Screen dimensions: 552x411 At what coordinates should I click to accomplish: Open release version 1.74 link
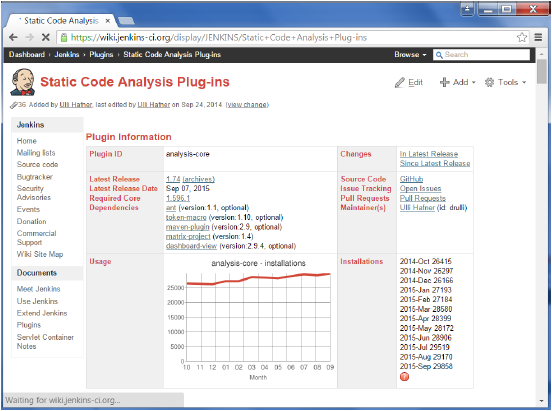[173, 179]
